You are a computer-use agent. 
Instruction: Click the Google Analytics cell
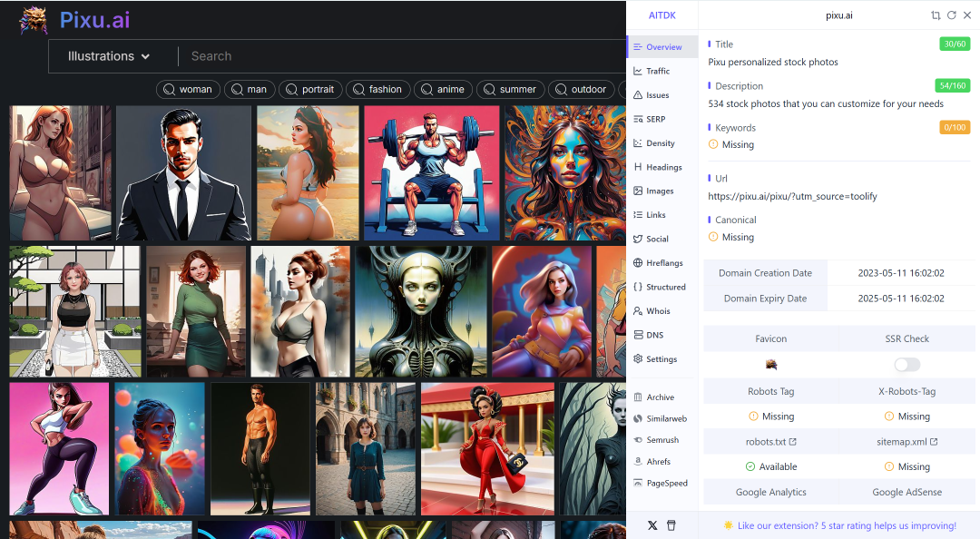click(771, 492)
